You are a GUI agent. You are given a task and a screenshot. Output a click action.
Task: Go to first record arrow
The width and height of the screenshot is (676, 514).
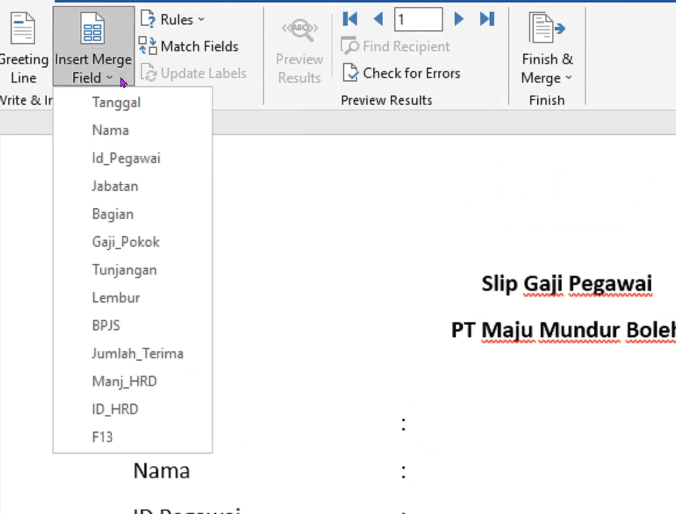point(350,19)
